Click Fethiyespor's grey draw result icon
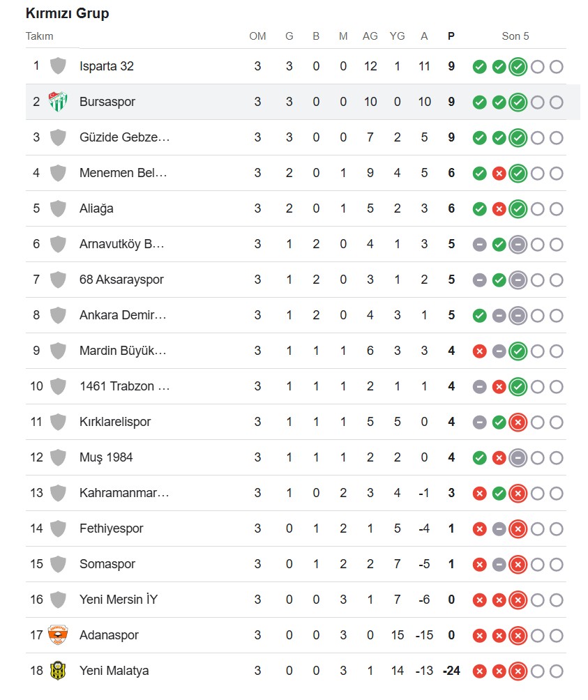The image size is (588, 700). click(499, 528)
